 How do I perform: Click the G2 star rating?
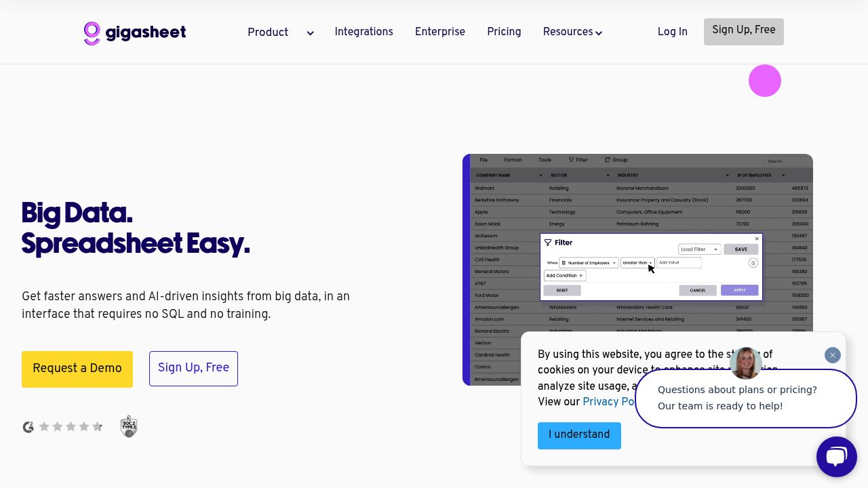[x=71, y=427]
